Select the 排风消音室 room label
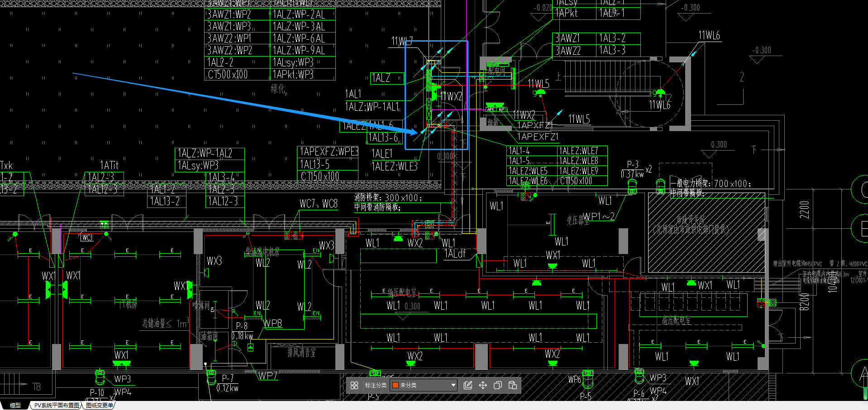This screenshot has height=410, width=868. [x=302, y=352]
